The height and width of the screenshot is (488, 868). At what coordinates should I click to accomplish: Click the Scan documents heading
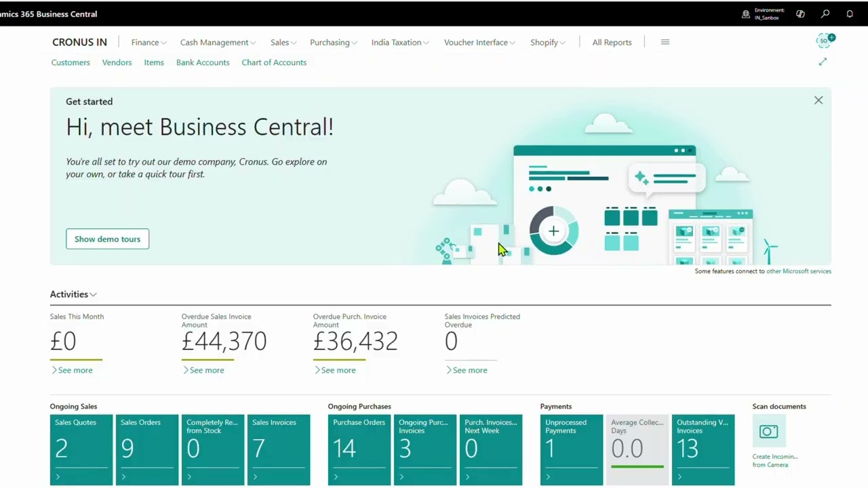(779, 407)
